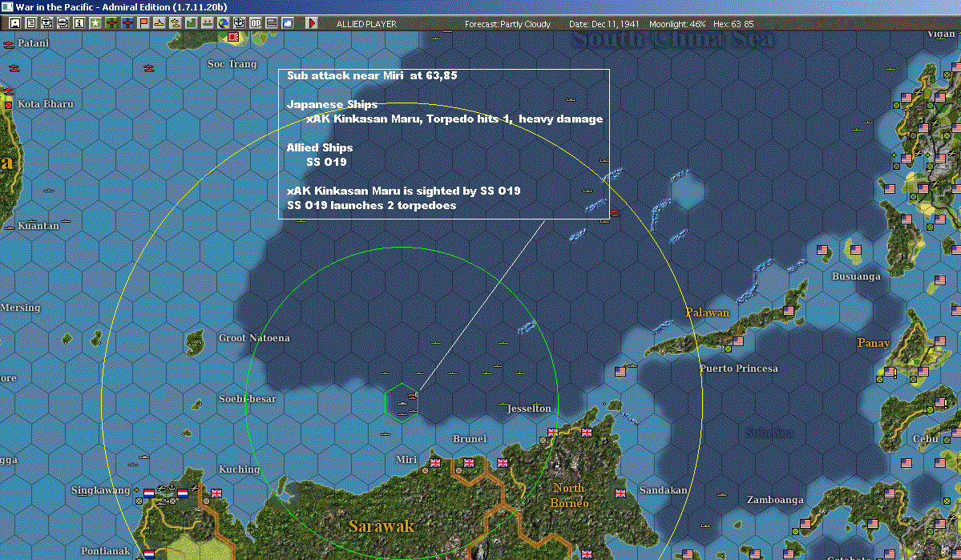This screenshot has height=560, width=961.
Task: Select the Jesselton base label
Action: pos(529,409)
